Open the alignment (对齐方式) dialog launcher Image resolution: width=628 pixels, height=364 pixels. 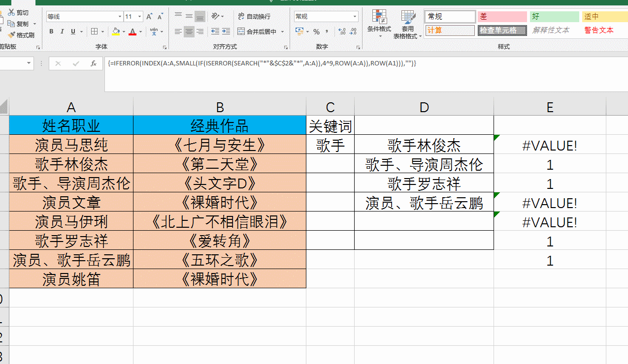click(286, 47)
